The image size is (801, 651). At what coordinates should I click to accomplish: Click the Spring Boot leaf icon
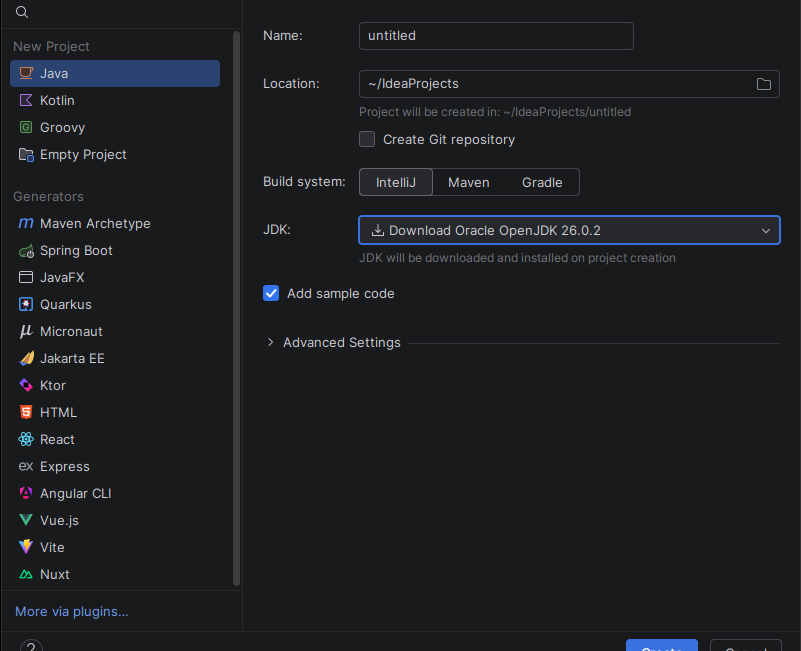(x=26, y=250)
